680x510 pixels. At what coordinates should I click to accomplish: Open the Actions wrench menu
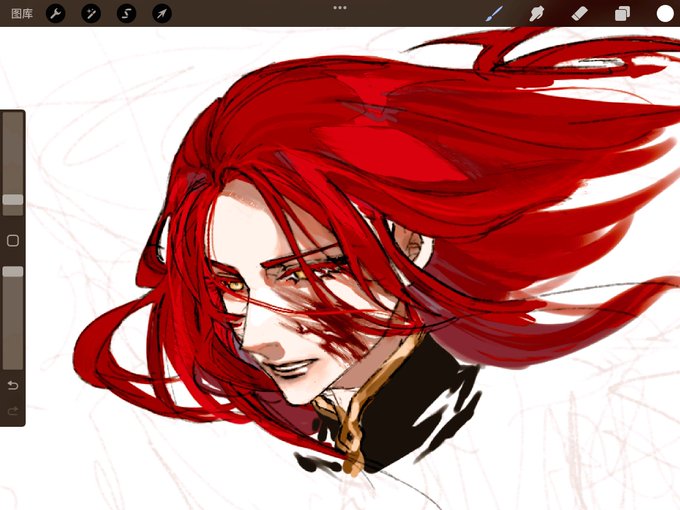tap(56, 14)
